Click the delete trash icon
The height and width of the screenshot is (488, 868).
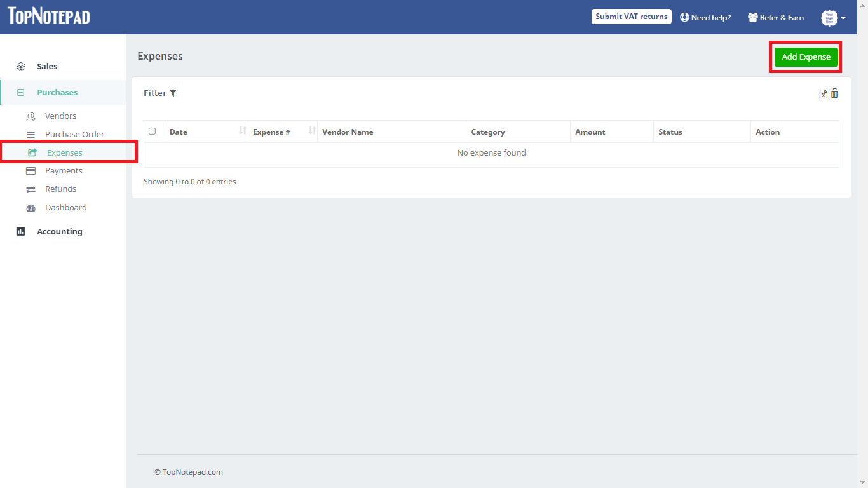(x=835, y=93)
